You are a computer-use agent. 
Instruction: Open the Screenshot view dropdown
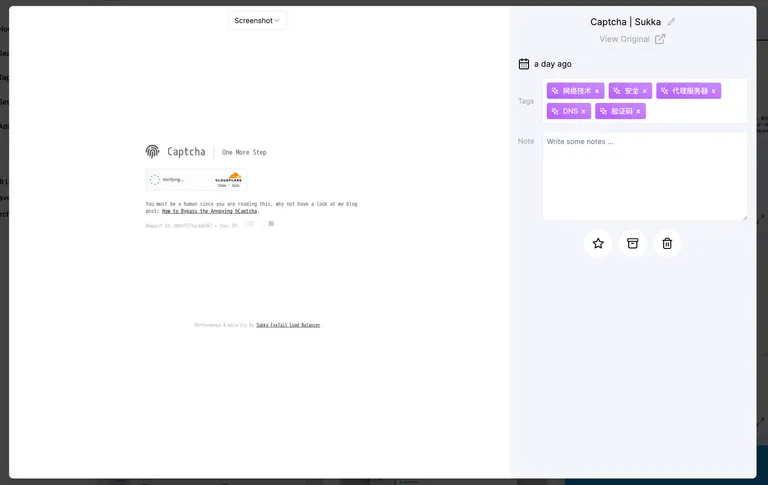pos(257,20)
